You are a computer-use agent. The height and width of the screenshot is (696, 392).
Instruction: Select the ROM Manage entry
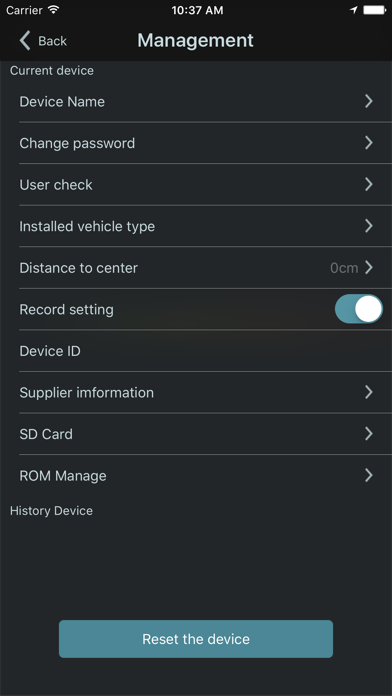(196, 475)
